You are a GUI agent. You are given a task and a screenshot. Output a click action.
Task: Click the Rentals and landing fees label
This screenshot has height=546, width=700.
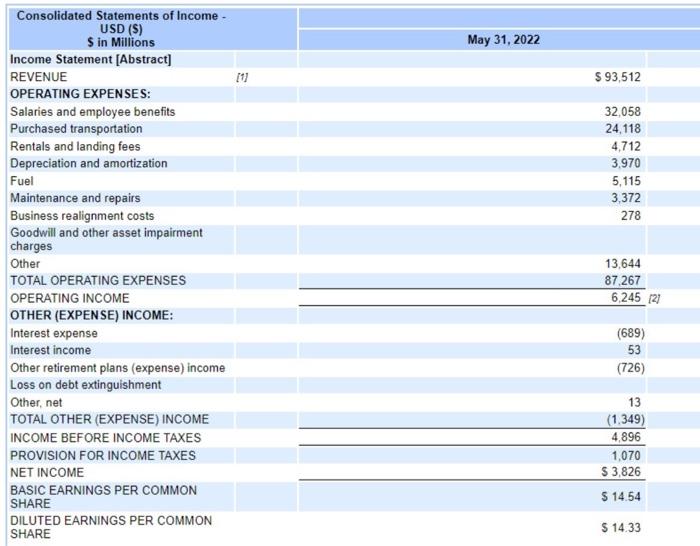[75, 146]
